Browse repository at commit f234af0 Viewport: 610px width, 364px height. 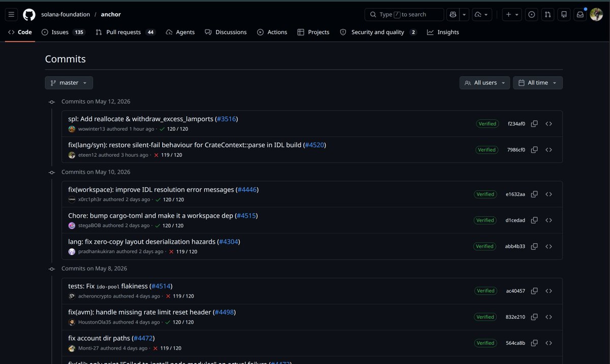tap(548, 124)
